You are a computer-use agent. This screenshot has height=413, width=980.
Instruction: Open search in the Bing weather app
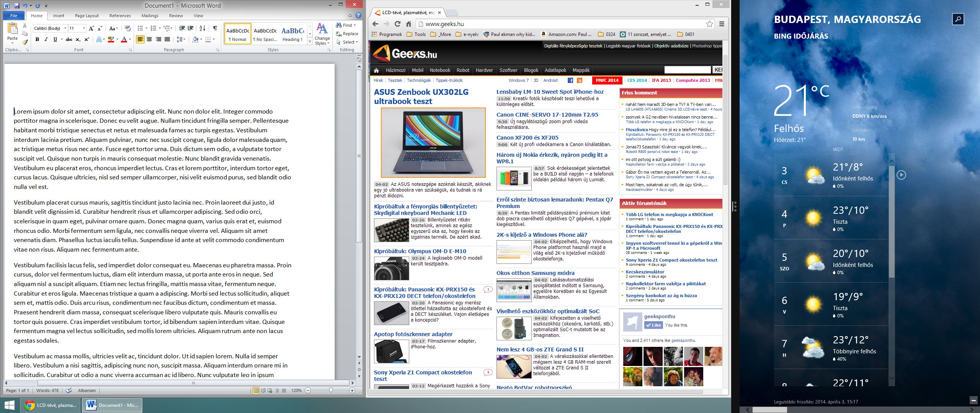tap(958, 19)
